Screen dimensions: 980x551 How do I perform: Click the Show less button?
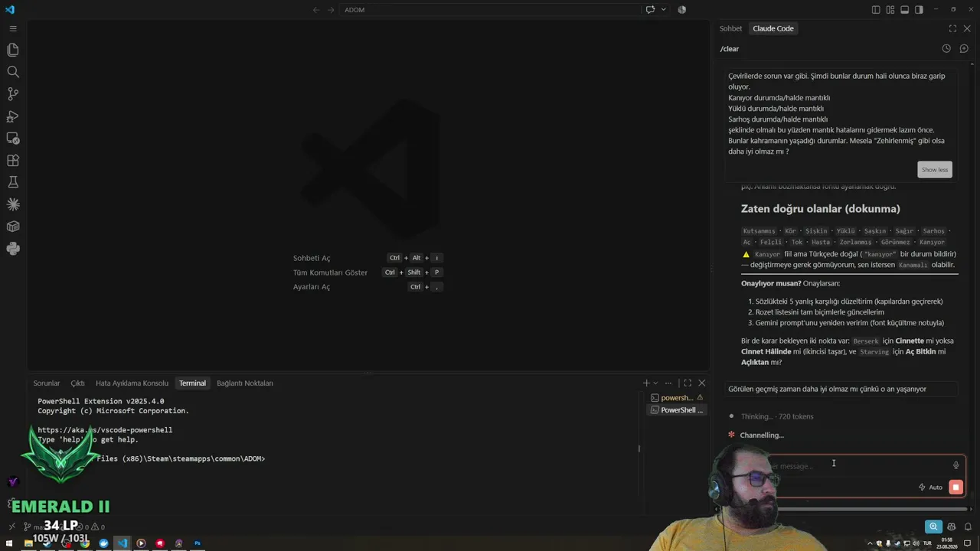[935, 170]
